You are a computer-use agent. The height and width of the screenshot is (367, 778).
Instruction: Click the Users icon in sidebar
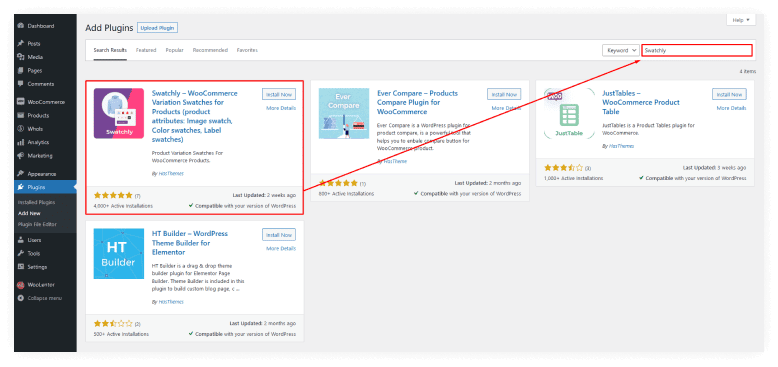[x=21, y=240]
